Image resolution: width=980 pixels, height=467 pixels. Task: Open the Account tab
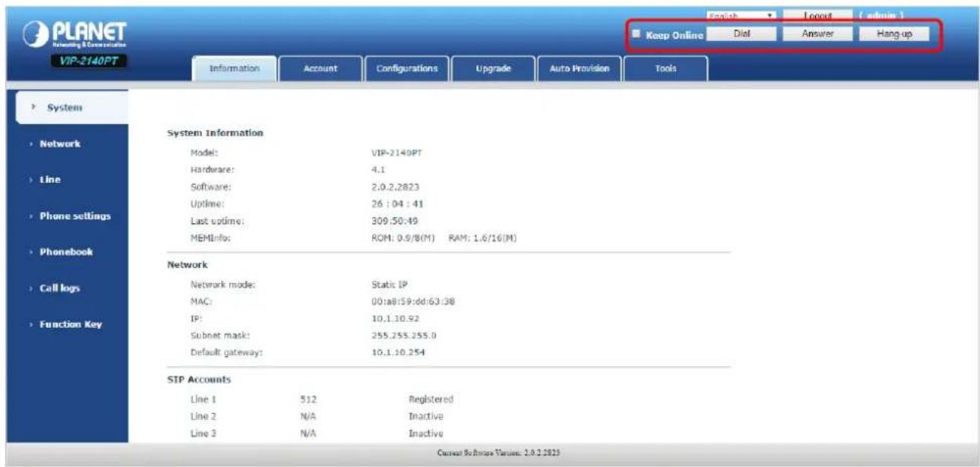320,68
